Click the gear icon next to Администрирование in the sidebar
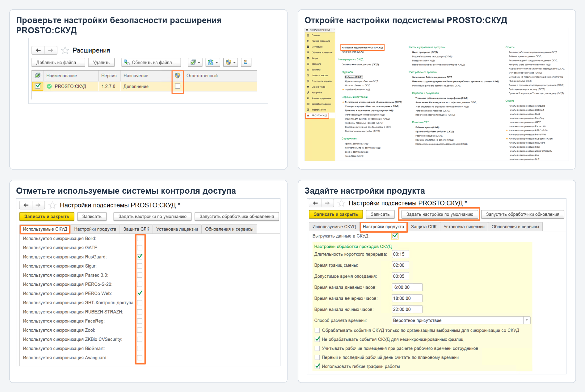585x392 pixels. point(308,98)
